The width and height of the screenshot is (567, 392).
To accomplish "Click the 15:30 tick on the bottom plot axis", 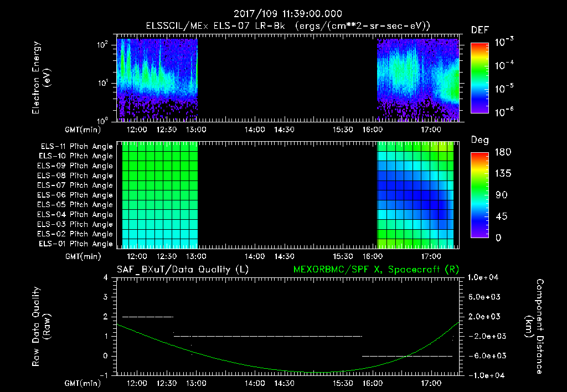I will coord(343,383).
